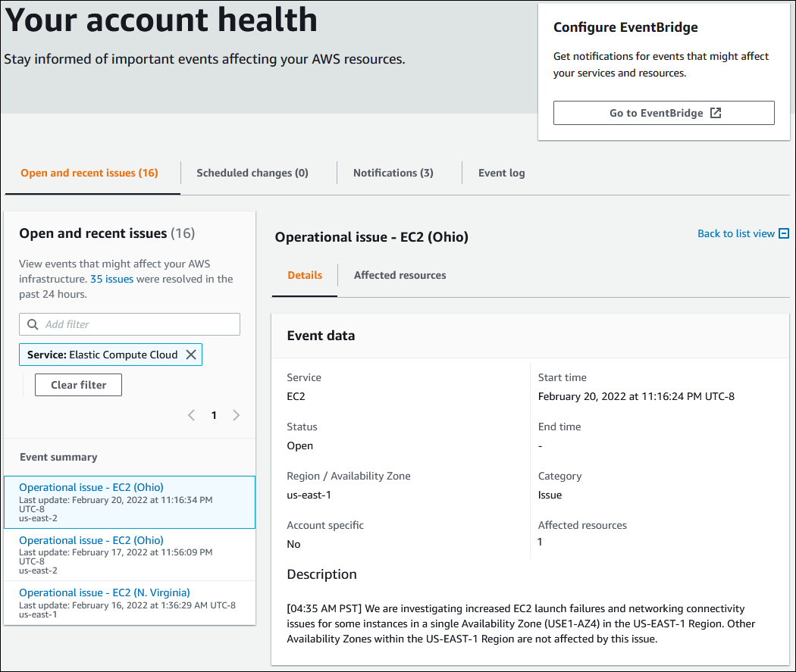Image resolution: width=796 pixels, height=672 pixels.
Task: Switch to the Notifications (3) tab
Action: tap(392, 172)
